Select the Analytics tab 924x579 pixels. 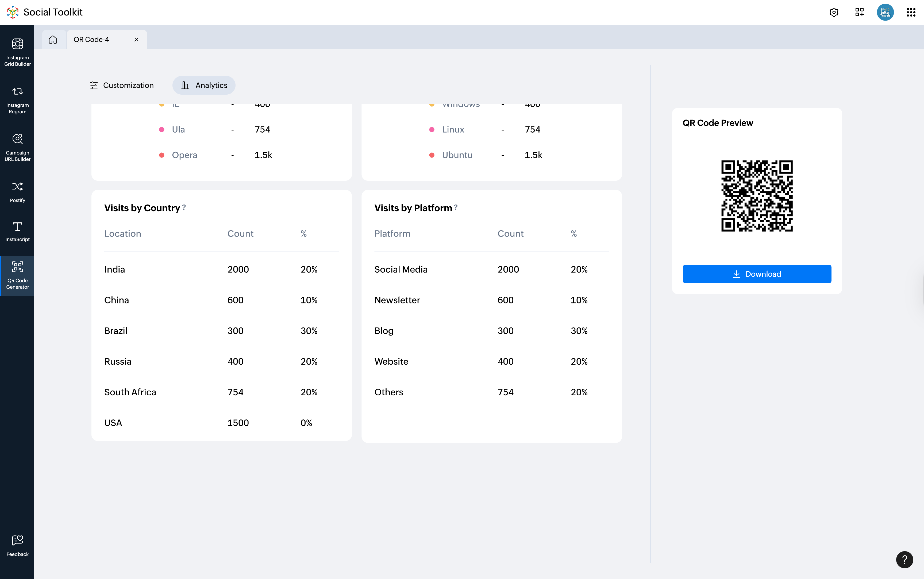(204, 85)
